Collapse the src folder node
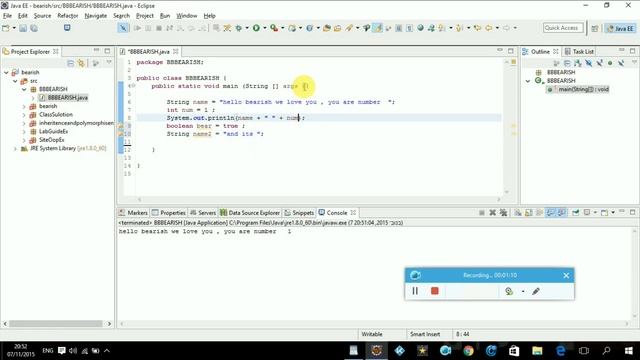The height and width of the screenshot is (360, 640). (x=15, y=81)
